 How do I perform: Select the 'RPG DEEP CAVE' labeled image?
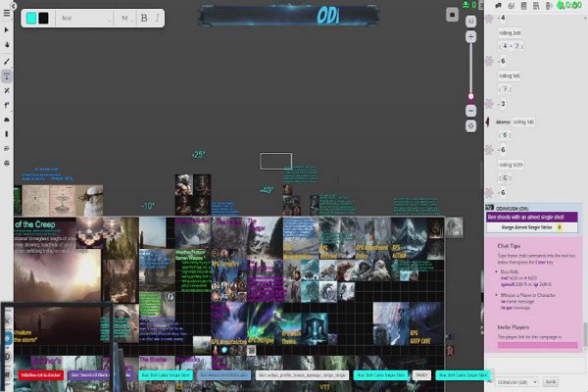coord(425,323)
